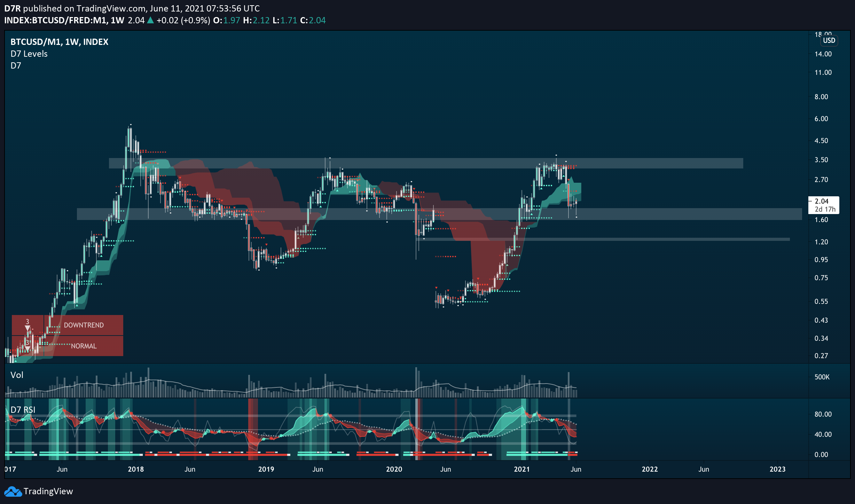Select the D7 Levels indicator label
This screenshot has height=504, width=855.
29,54
